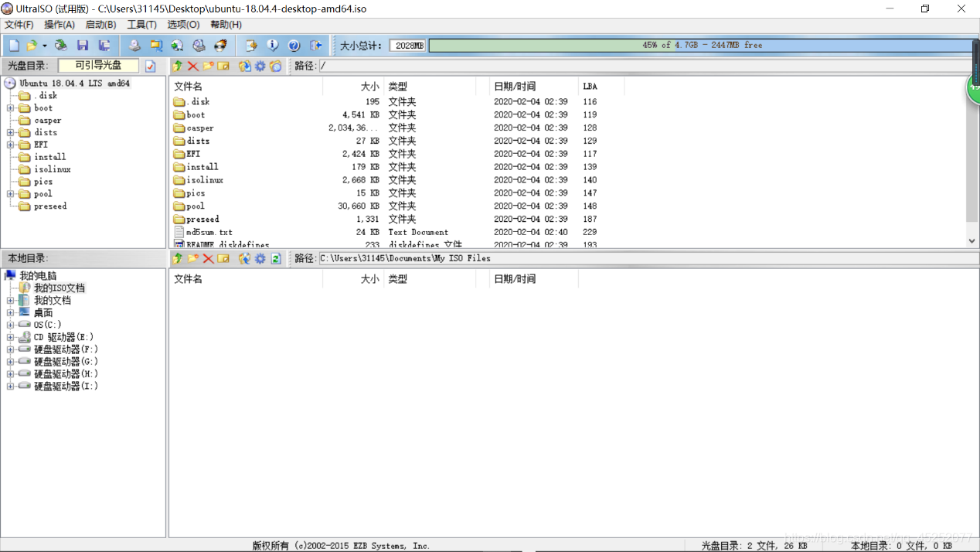Click the New file toolbar icon
The height and width of the screenshot is (552, 980).
14,46
